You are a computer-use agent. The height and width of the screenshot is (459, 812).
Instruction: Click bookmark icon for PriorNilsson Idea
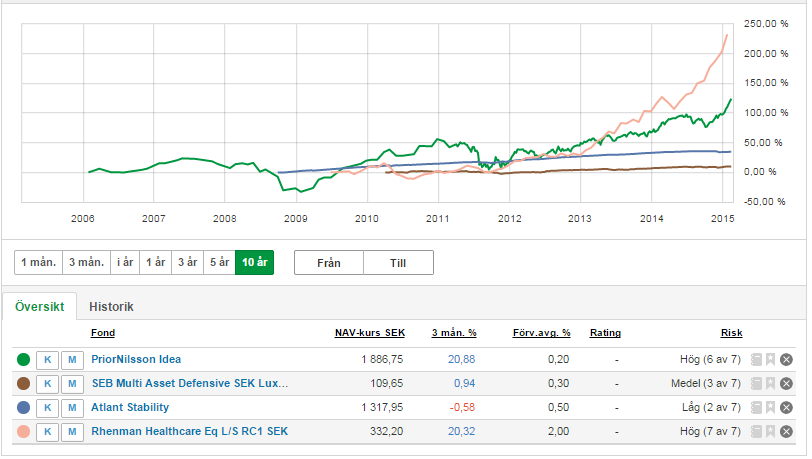771,360
